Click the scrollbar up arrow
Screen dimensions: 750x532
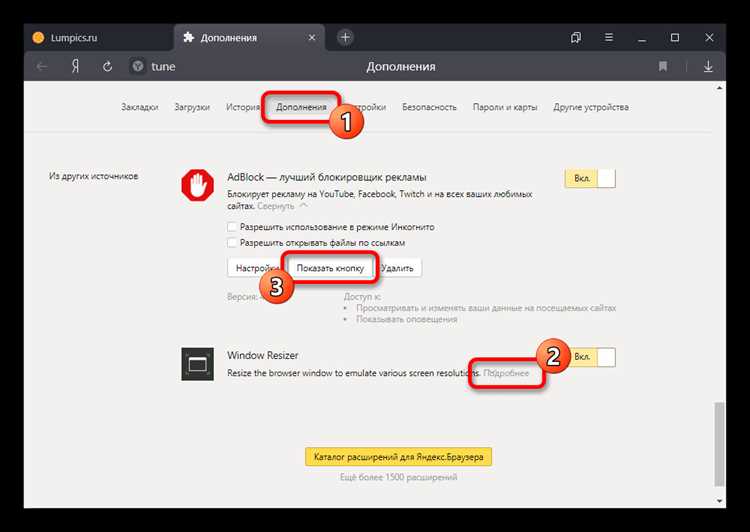click(719, 88)
